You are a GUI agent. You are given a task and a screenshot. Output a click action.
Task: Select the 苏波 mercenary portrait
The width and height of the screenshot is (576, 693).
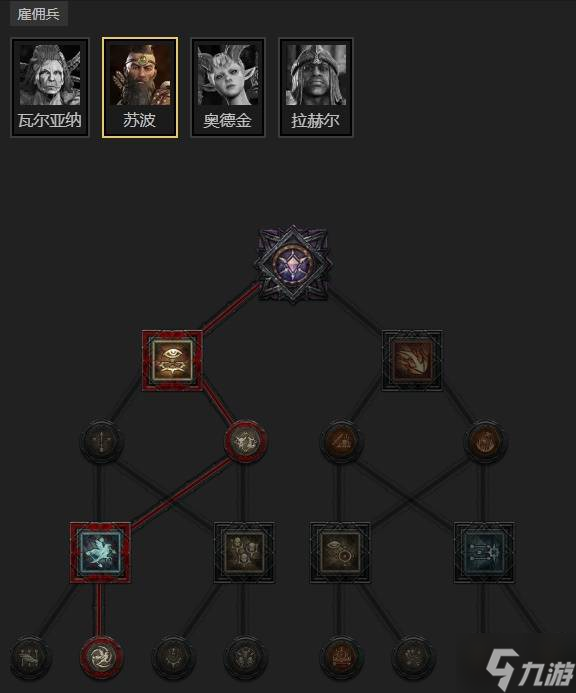pos(140,88)
